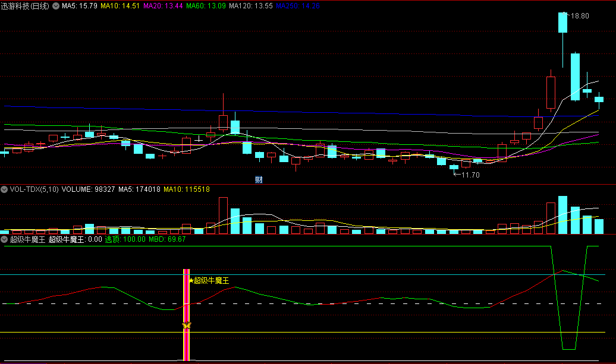The height and width of the screenshot is (364, 616).
Task: Open the dropdown next to 迅游科技(日线)
Action: pos(56,6)
